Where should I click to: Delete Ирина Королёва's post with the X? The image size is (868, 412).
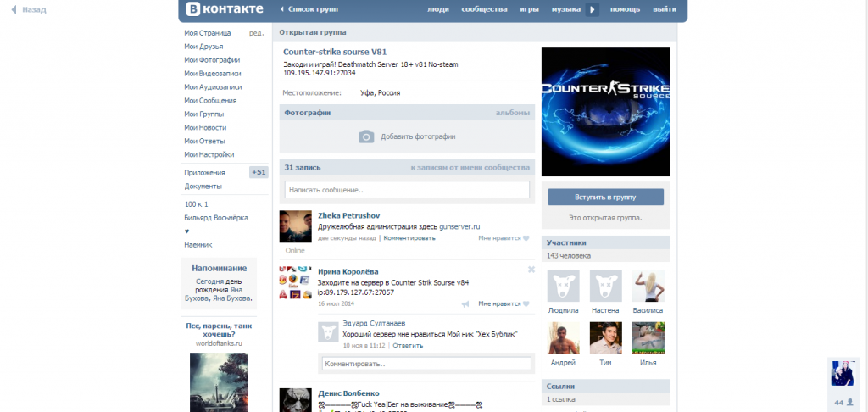click(531, 270)
